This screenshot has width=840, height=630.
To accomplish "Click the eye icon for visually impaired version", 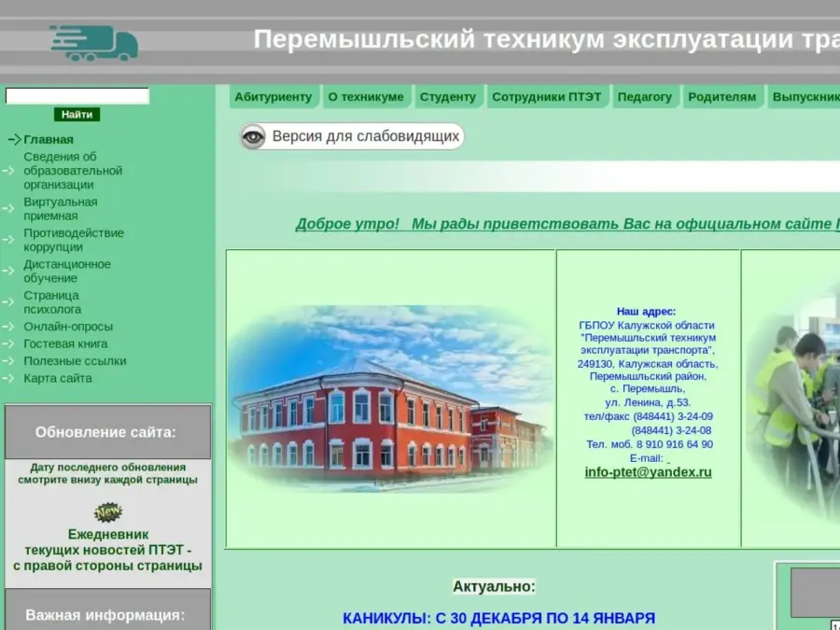I will pos(253,137).
